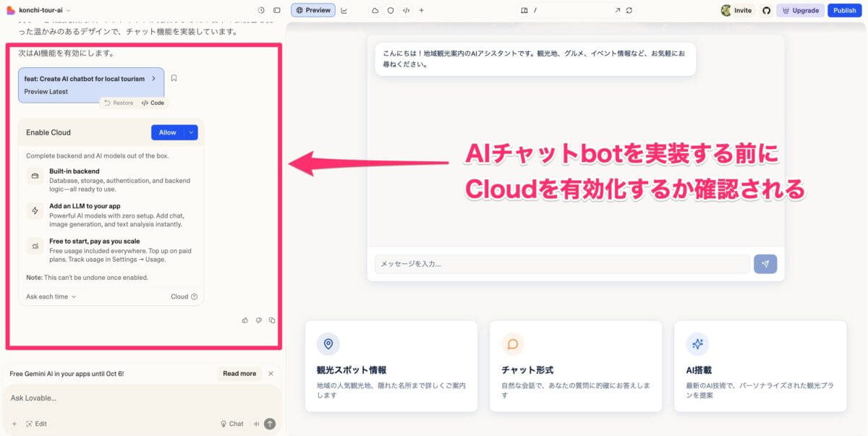Open the version history clock icon
Screen dimensions: 868x436
point(261,11)
